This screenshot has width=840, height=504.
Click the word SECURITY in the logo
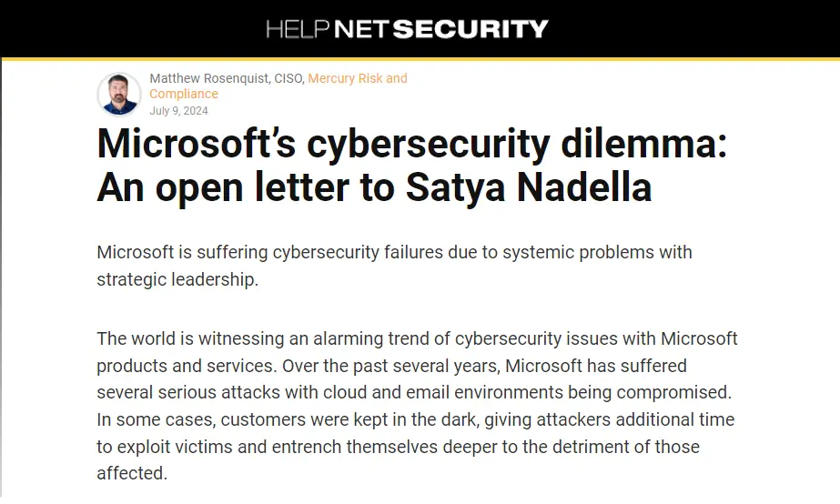471,29
